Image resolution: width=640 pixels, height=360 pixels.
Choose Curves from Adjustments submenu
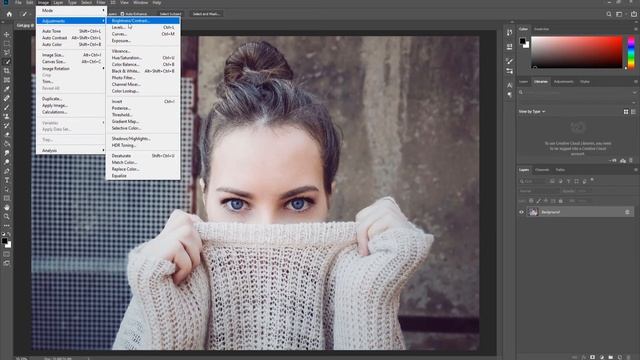pos(143,34)
